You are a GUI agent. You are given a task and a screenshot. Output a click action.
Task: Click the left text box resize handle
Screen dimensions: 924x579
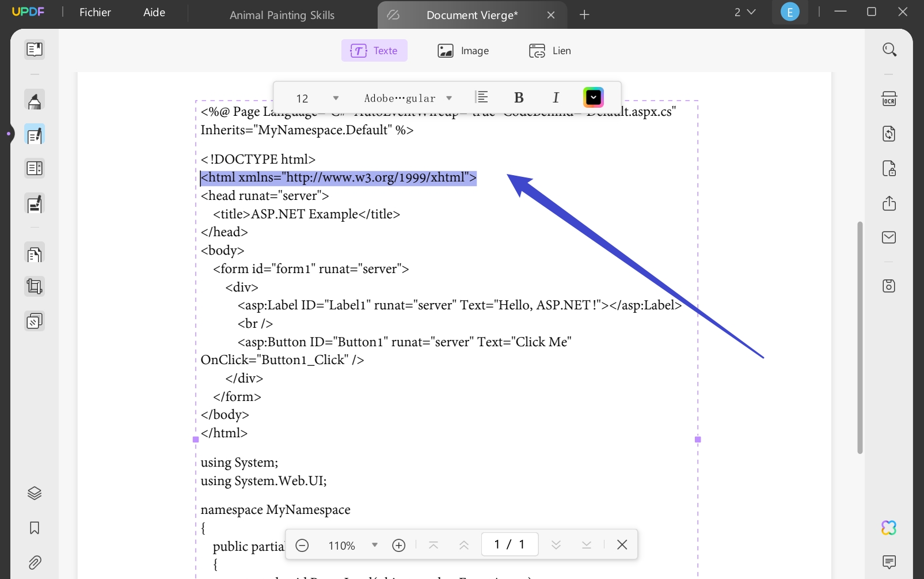196,440
